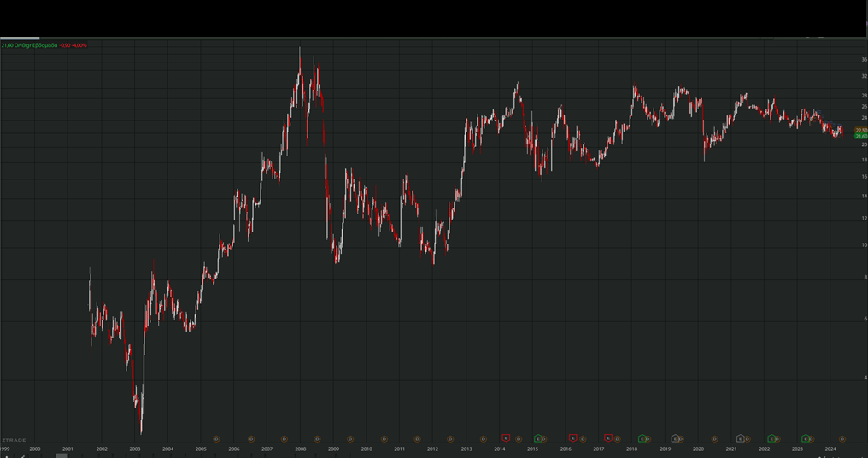The image size is (868, 458).
Task: Click the dividend marker in 2013
Action: click(484, 439)
